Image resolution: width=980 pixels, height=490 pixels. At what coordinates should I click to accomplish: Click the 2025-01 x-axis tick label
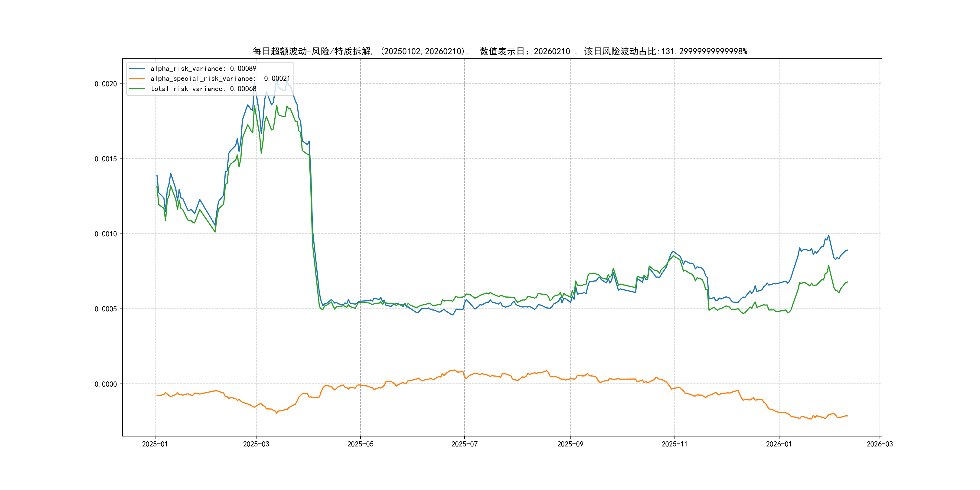[155, 444]
